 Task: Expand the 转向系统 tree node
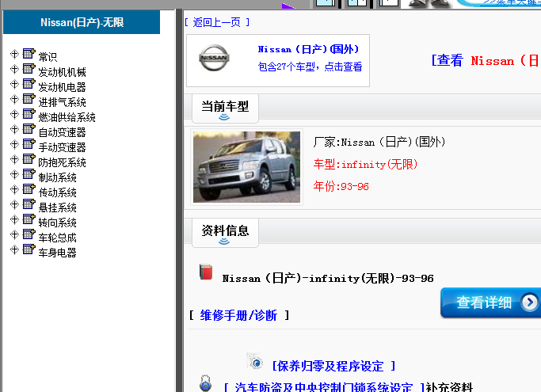click(14, 219)
